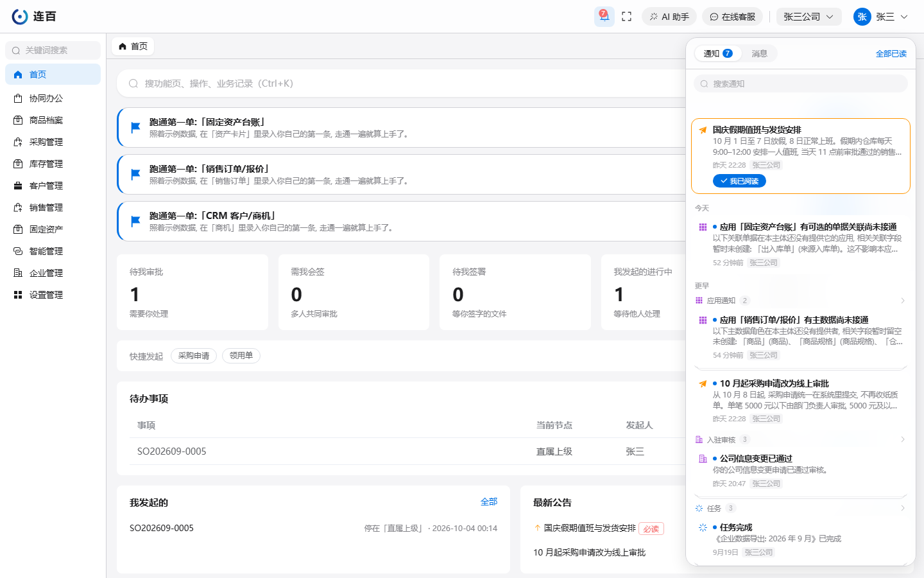Click the 企业管理 sidebar icon
The width and height of the screenshot is (924, 578).
coord(18,273)
